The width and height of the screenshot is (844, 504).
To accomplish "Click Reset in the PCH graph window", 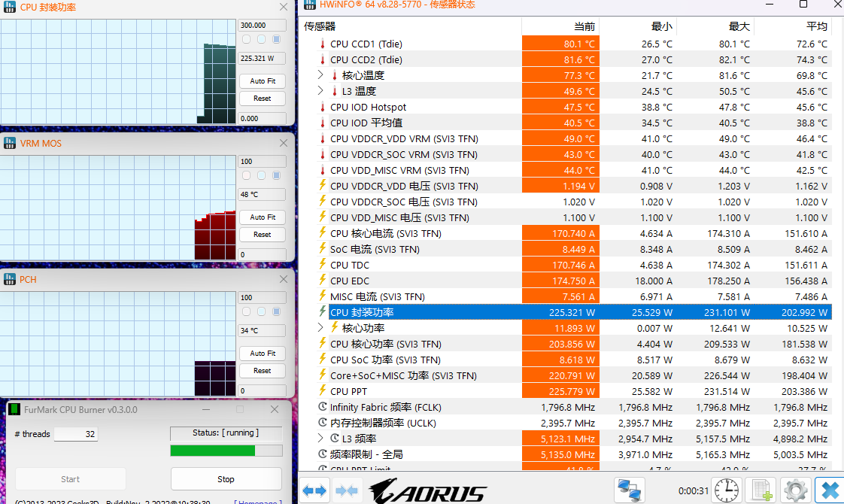I will 263,371.
